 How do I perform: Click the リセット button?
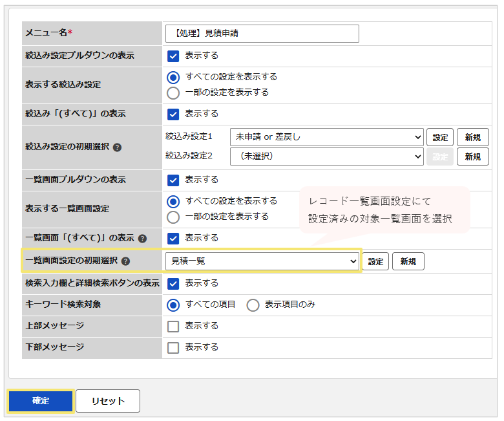pos(108,401)
